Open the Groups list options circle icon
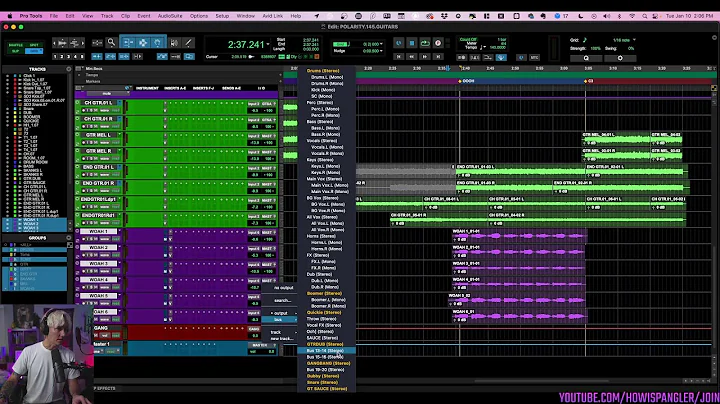This screenshot has width=720, height=404. [69, 238]
